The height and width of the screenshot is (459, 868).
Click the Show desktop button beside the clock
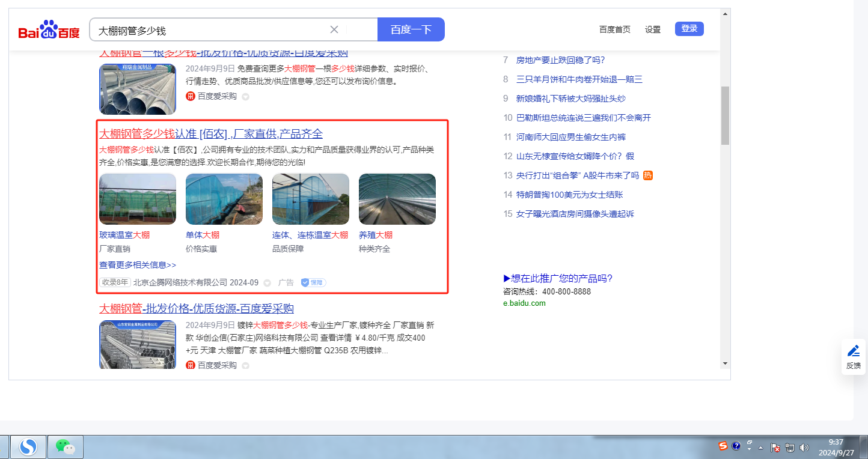click(864, 447)
